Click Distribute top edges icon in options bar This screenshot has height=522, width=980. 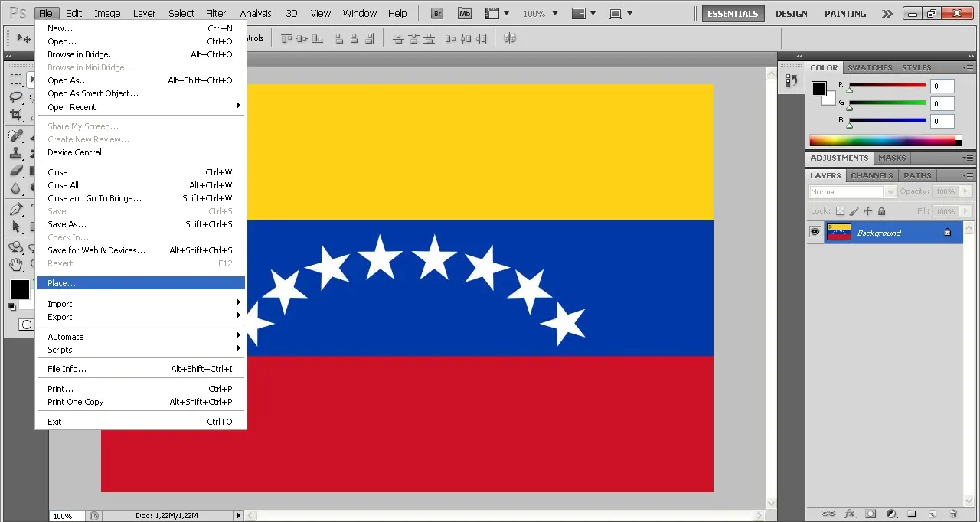click(x=398, y=38)
